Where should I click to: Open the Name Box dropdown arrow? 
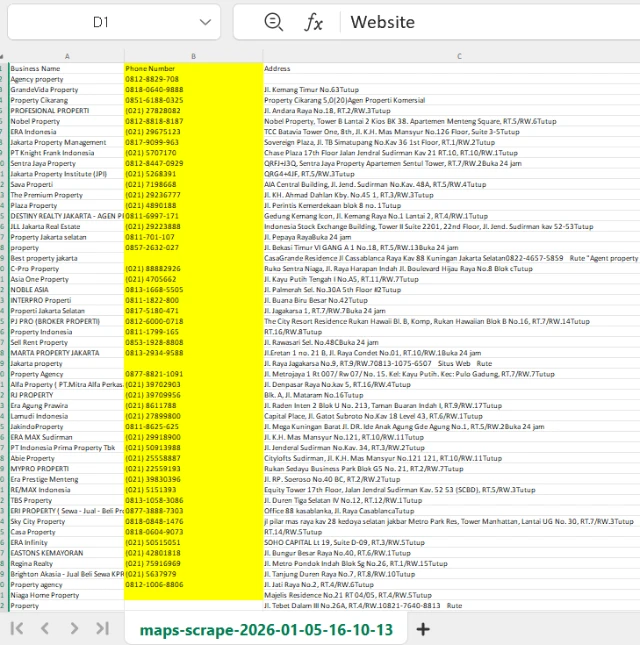click(205, 22)
